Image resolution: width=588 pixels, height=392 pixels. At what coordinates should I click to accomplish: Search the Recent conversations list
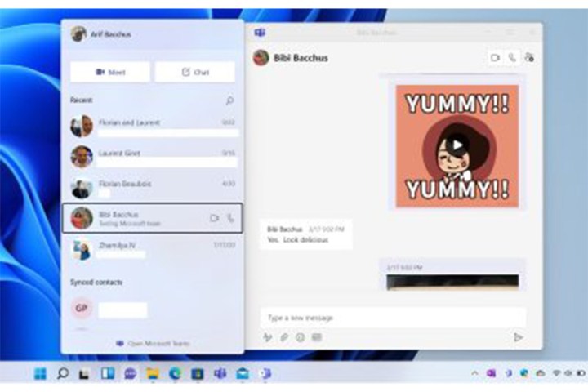click(229, 100)
